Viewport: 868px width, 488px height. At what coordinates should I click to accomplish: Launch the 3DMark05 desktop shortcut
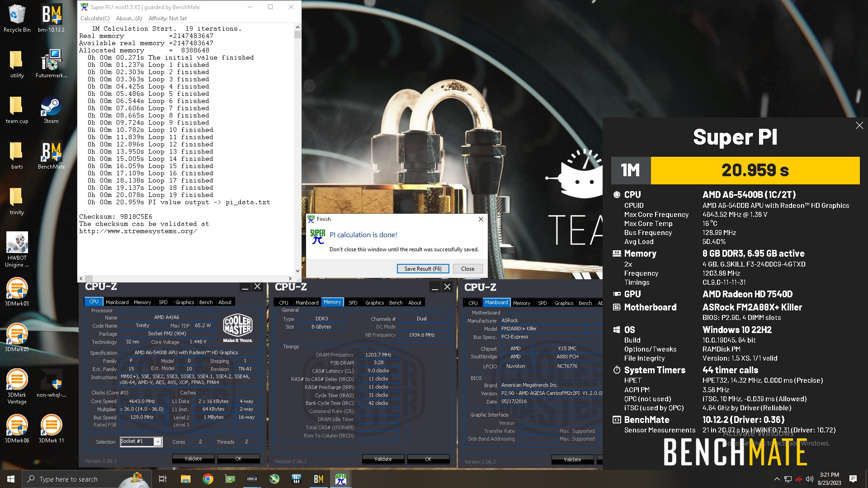(17, 338)
